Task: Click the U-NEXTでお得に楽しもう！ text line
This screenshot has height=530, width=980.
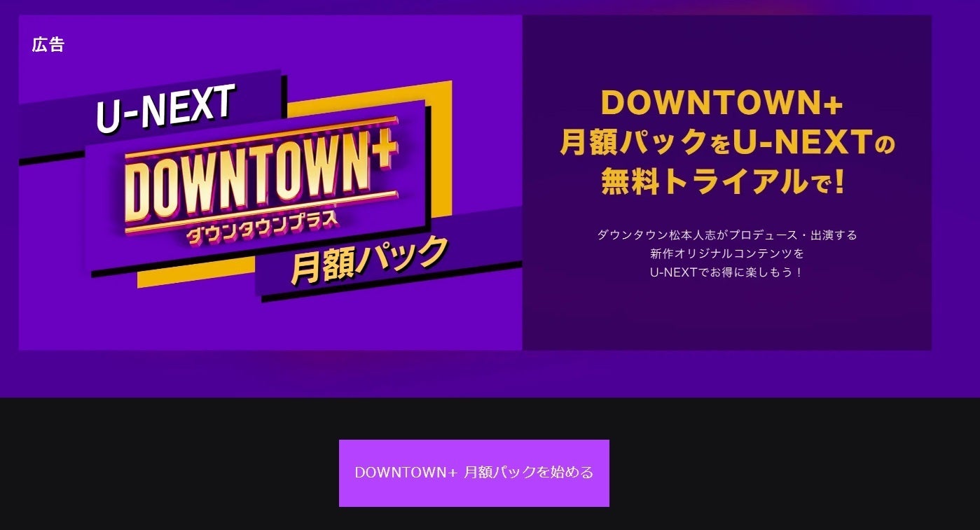Action: pos(727,272)
